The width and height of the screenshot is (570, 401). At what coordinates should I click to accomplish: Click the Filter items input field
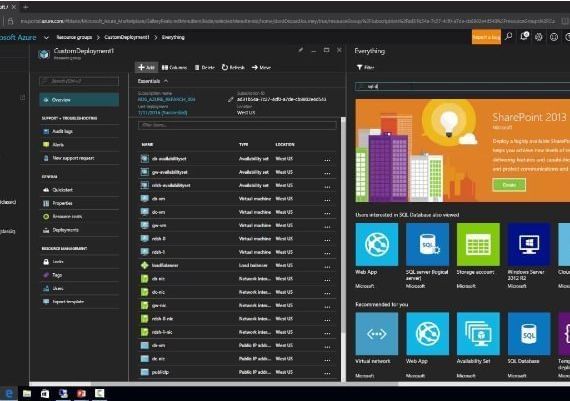(x=237, y=125)
